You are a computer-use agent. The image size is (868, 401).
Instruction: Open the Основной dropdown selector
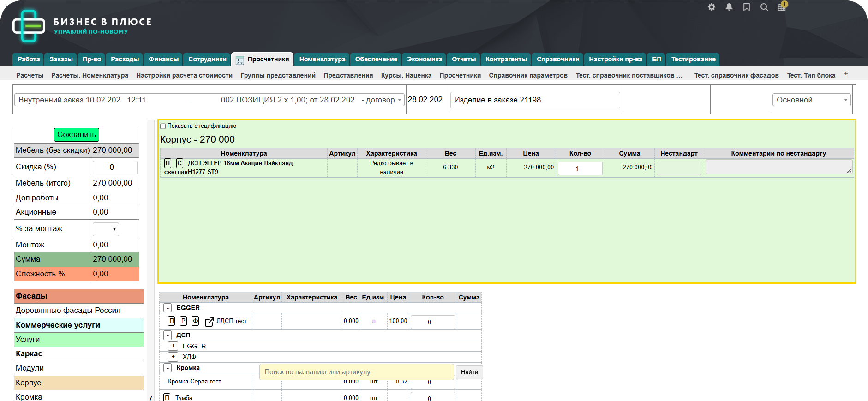811,100
